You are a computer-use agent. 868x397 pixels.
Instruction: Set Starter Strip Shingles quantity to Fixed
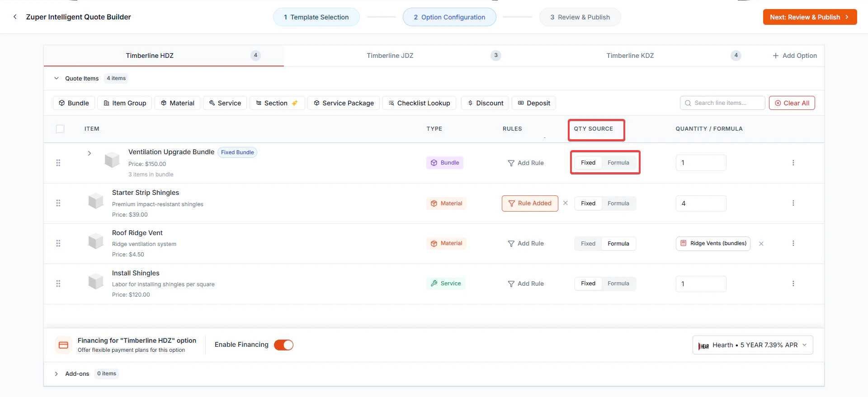pos(588,203)
